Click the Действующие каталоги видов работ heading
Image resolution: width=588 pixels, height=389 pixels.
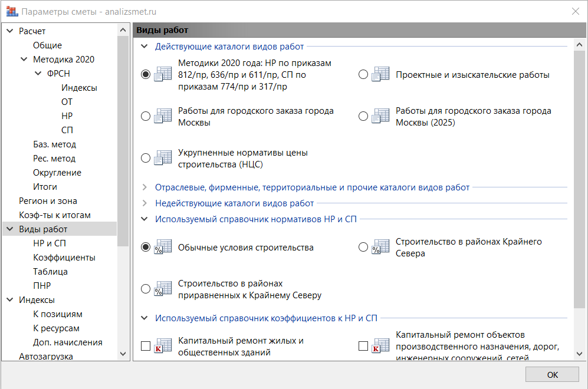229,47
